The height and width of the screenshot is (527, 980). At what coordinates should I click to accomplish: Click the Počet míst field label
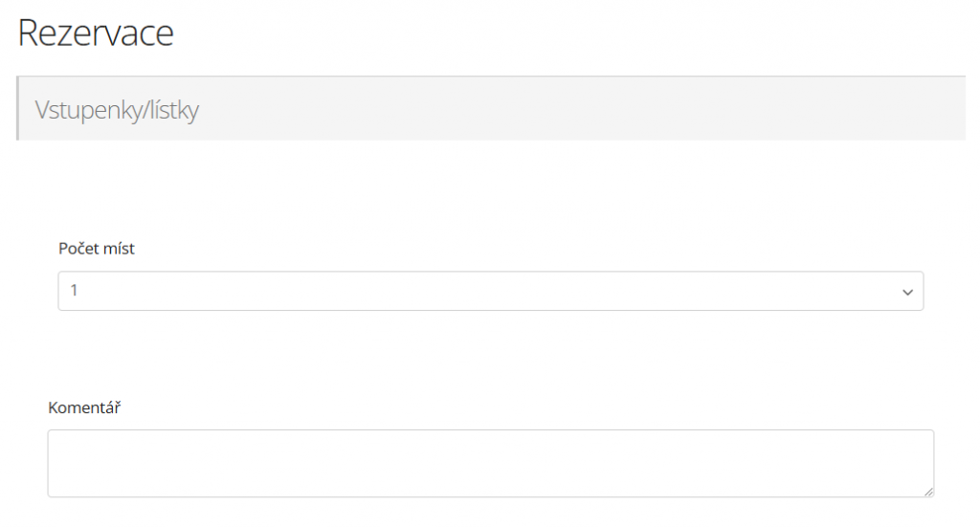pos(97,249)
